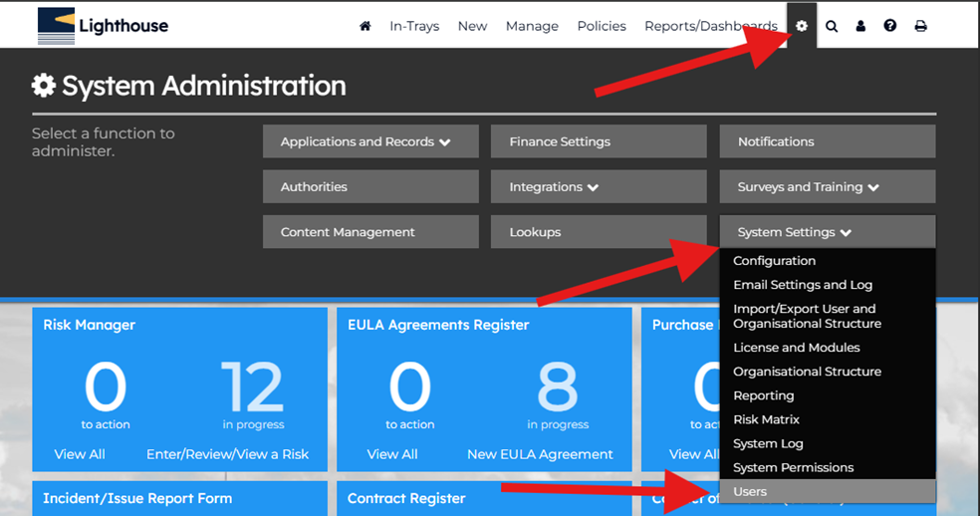Screen dimensions: 980x516
Task: Expand the Applications and Records dropdown
Action: tap(370, 141)
